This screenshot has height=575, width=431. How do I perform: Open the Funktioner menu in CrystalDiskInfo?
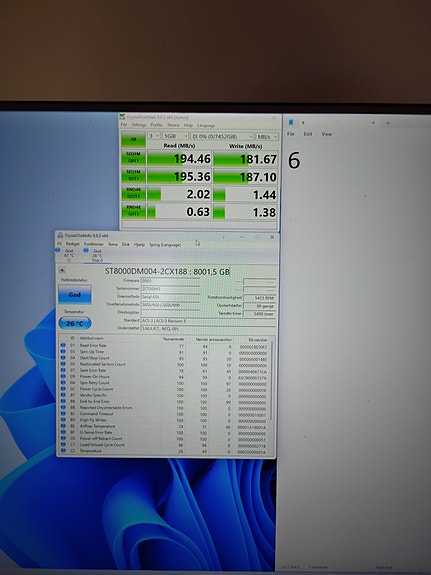(x=94, y=244)
